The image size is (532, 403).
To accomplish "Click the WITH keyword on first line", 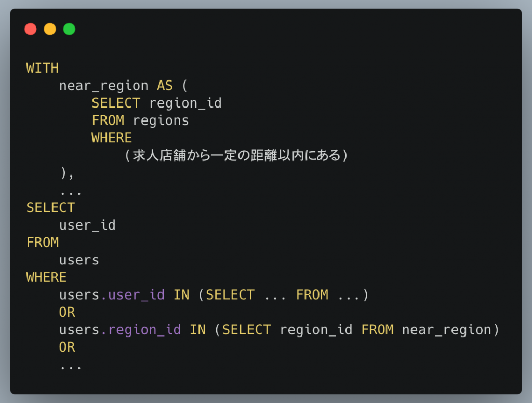I will [x=43, y=68].
